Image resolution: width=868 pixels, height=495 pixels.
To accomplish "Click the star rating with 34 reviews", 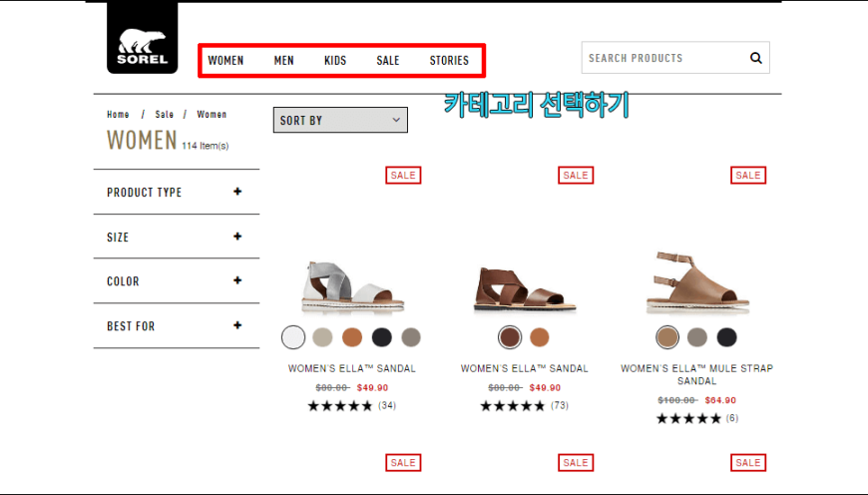I will (340, 406).
